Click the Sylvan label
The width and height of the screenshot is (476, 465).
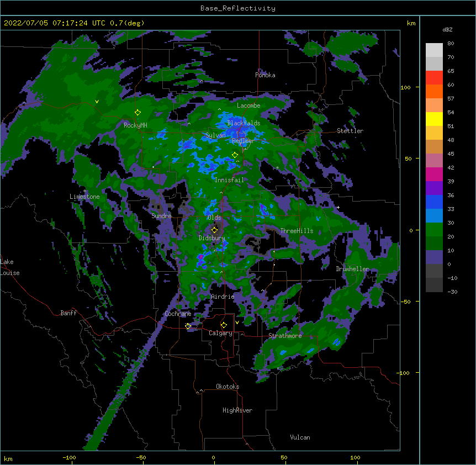215,135
